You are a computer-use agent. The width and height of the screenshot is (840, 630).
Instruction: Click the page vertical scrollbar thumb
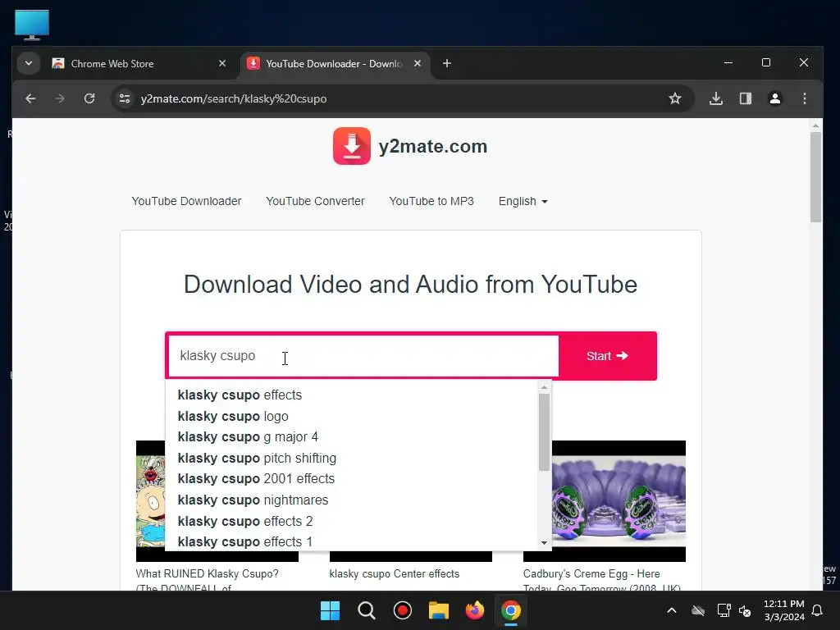point(815,177)
